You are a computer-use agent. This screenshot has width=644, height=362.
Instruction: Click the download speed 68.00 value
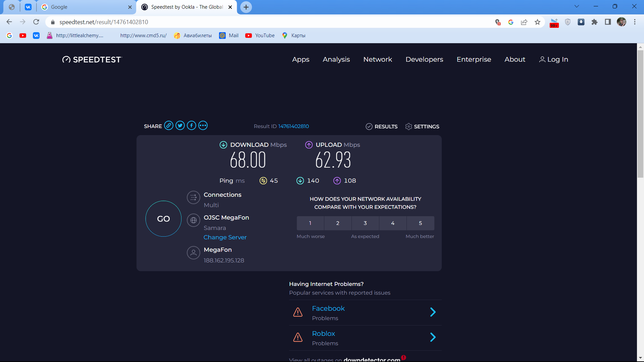coord(248,160)
